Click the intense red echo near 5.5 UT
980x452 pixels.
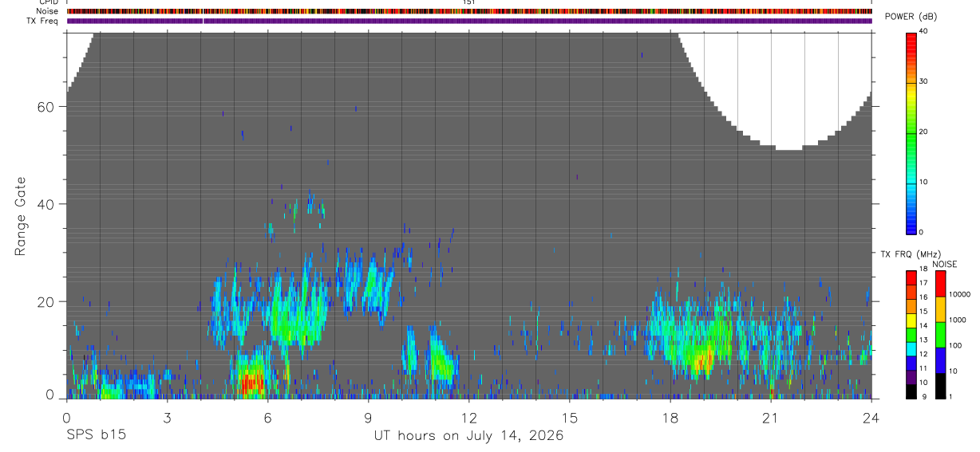tap(251, 383)
